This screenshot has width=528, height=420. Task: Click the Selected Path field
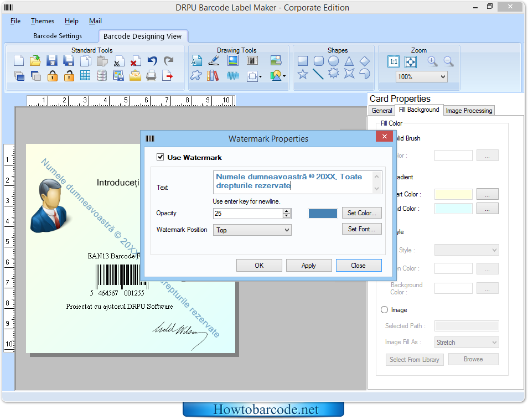pos(467,326)
